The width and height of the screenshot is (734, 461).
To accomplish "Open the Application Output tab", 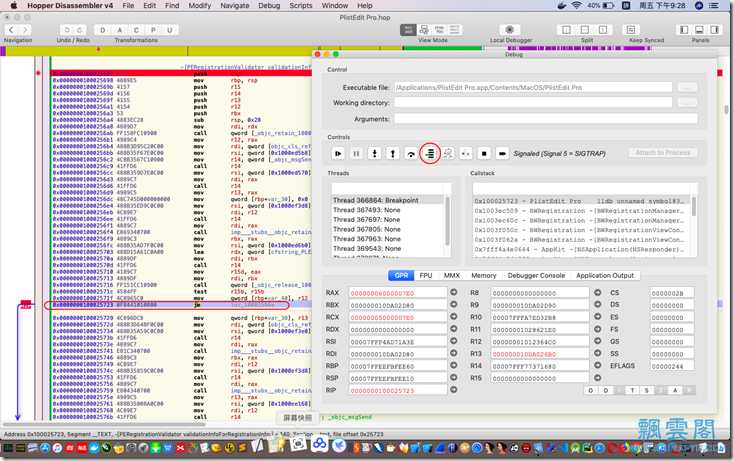I will coord(605,275).
